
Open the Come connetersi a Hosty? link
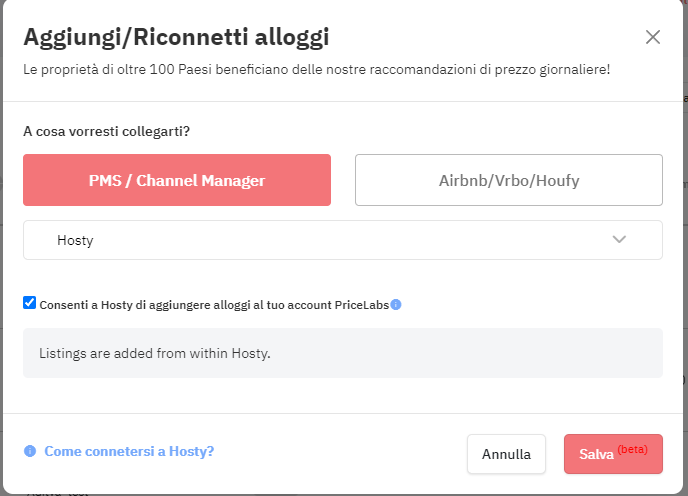[x=129, y=451]
